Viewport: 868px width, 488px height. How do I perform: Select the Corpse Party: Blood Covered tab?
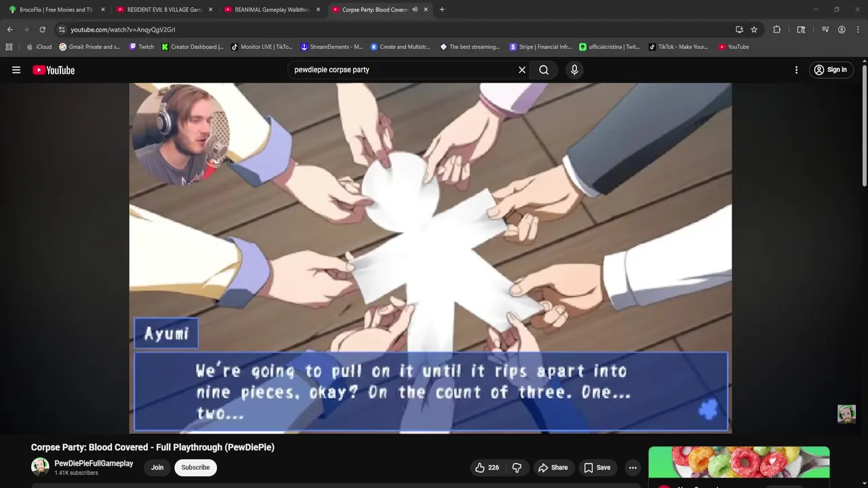coord(379,9)
